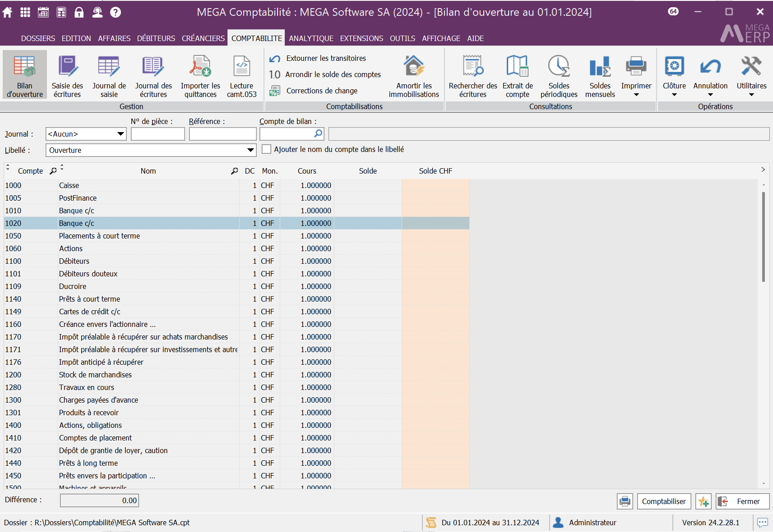
Task: Open Extrait de compte
Action: tap(518, 77)
